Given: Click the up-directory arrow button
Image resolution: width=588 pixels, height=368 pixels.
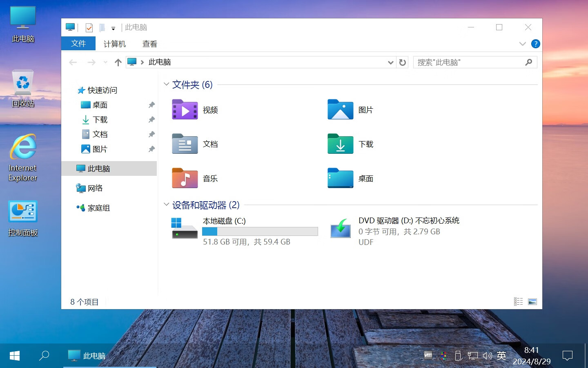Looking at the screenshot, I should pyautogui.click(x=118, y=62).
